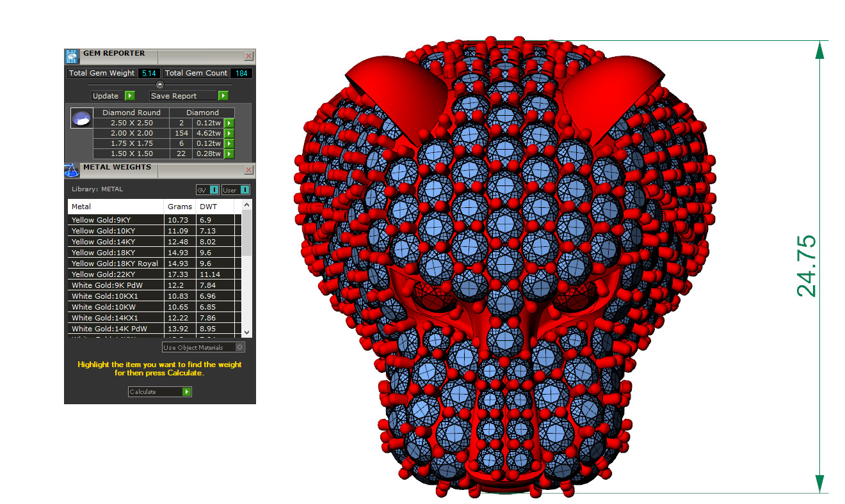This screenshot has height=504, width=845.
Task: Enable Use Object Materials option
Action: click(239, 347)
